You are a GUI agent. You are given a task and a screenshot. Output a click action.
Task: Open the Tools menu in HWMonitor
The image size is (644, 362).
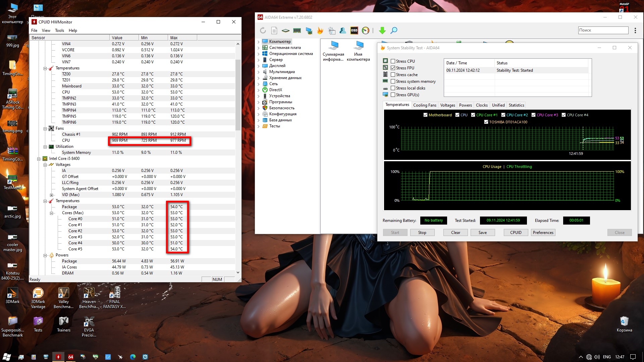click(59, 31)
